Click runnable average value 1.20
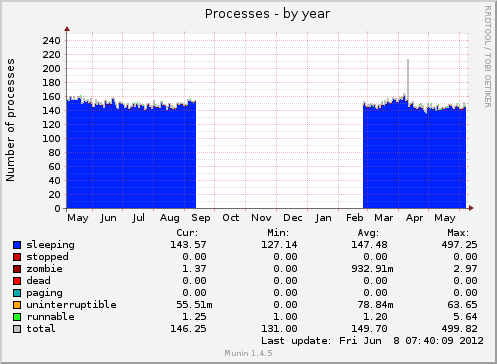Viewport: 497px width, 364px height. [375, 317]
